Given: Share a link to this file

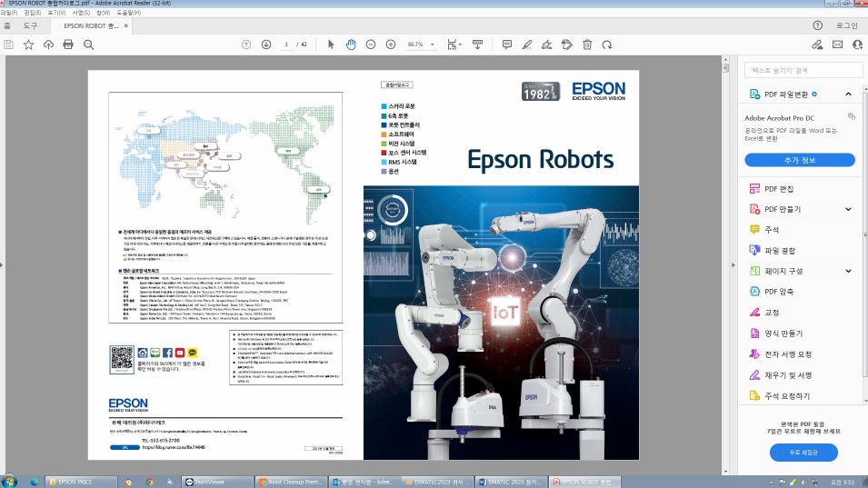Looking at the screenshot, I should [817, 45].
